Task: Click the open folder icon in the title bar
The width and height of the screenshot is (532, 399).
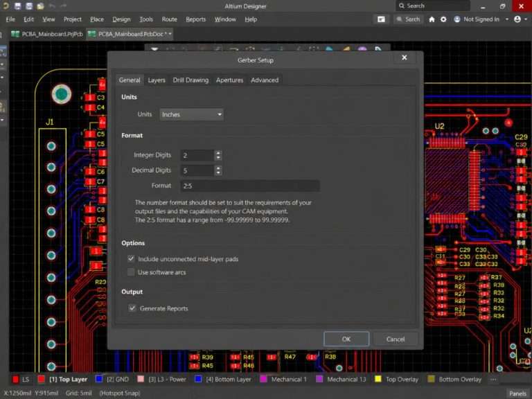Action: click(x=40, y=6)
